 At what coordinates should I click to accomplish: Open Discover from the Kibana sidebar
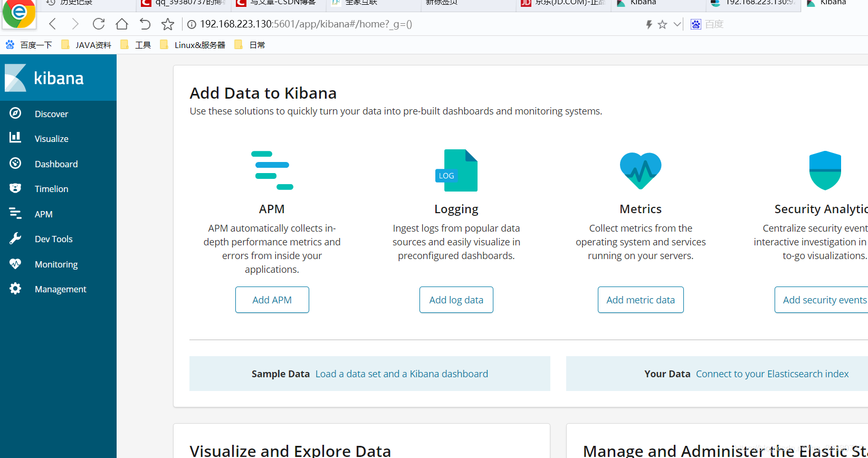coord(51,114)
